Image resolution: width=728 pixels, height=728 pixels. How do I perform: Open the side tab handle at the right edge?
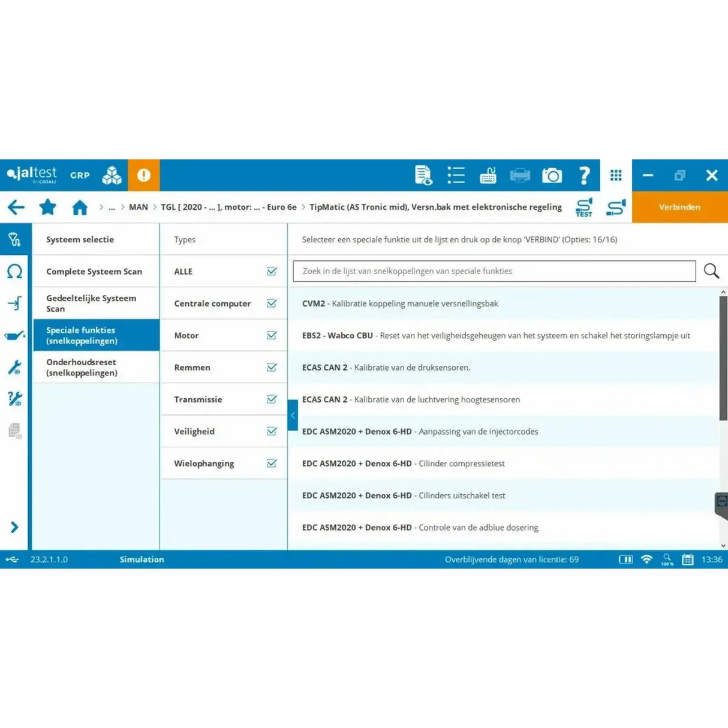tap(721, 506)
